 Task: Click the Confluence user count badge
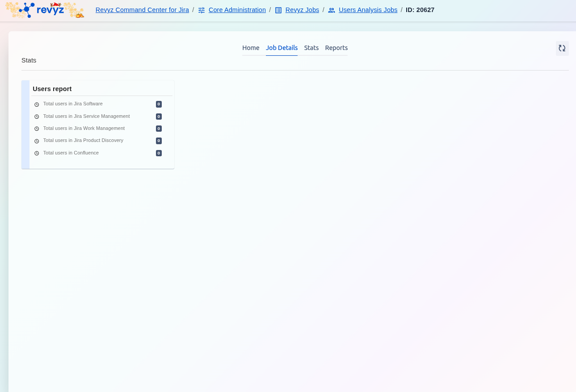159,153
